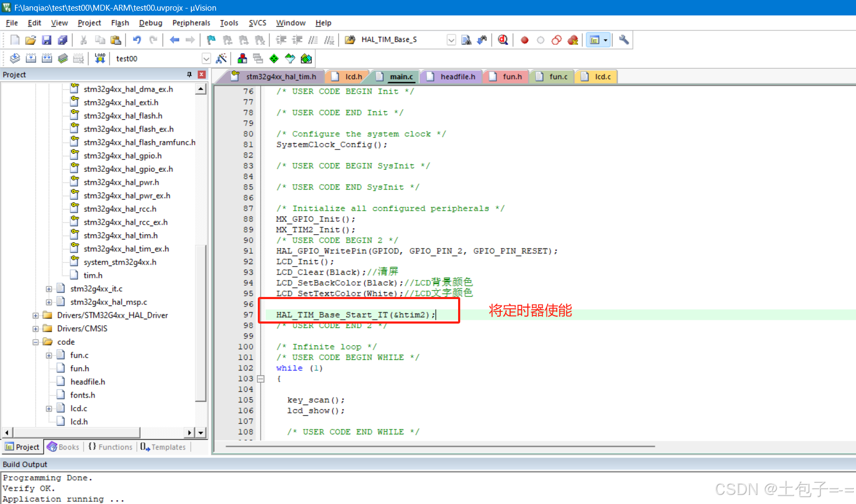Image resolution: width=856 pixels, height=504 pixels.
Task: Close the Project panel
Action: (x=201, y=75)
